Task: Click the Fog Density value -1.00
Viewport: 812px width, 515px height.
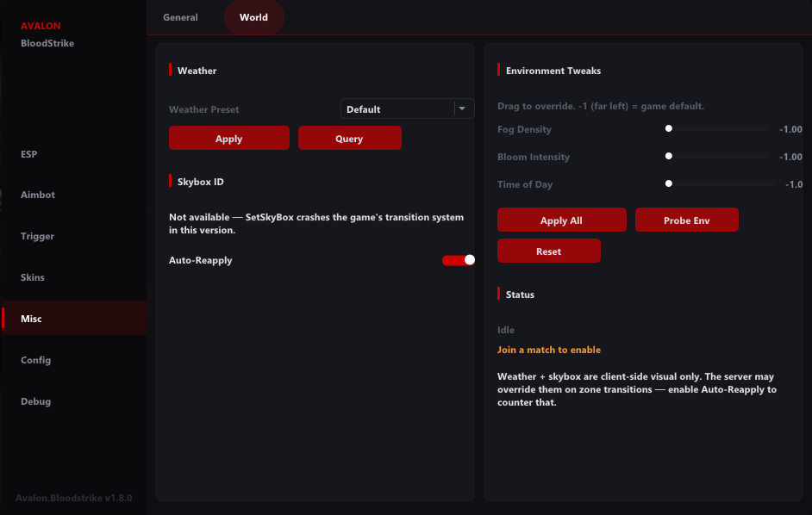Action: [x=790, y=129]
